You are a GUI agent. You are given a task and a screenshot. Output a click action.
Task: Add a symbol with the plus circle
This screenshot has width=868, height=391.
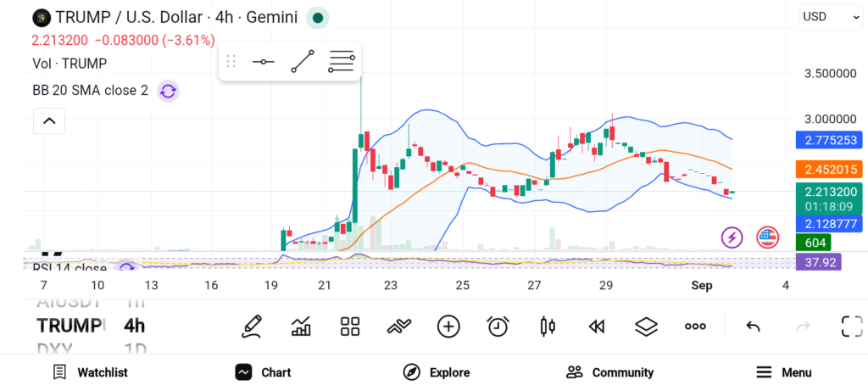(448, 327)
